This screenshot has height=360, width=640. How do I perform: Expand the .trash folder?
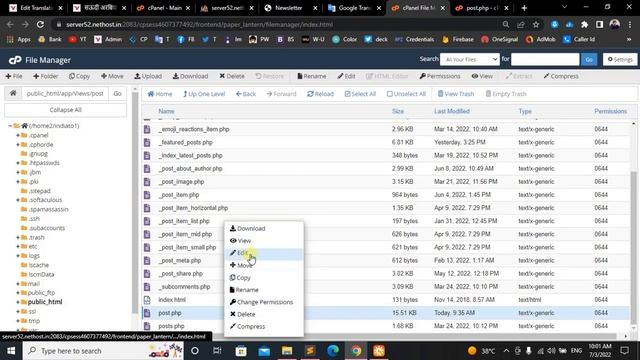tap(18, 237)
